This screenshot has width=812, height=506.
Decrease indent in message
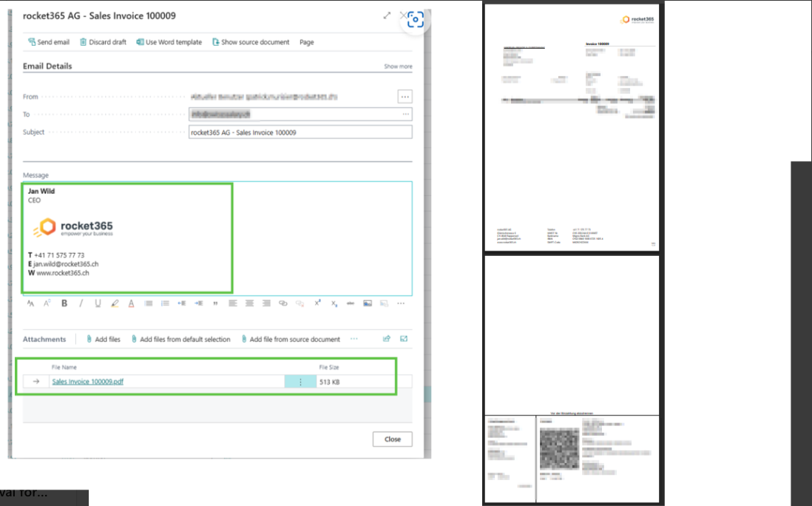click(182, 303)
